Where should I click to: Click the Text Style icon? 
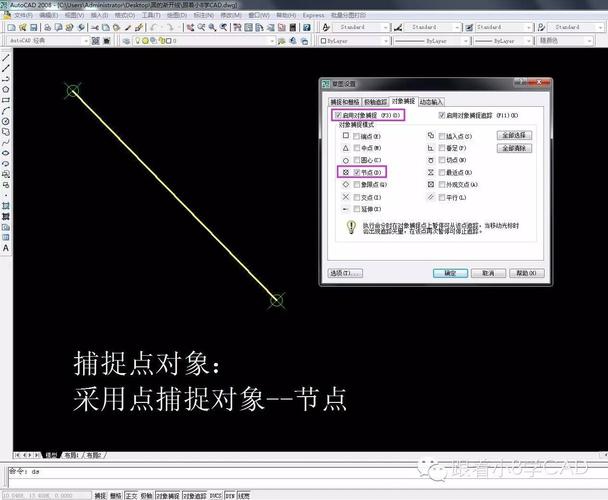[326, 28]
